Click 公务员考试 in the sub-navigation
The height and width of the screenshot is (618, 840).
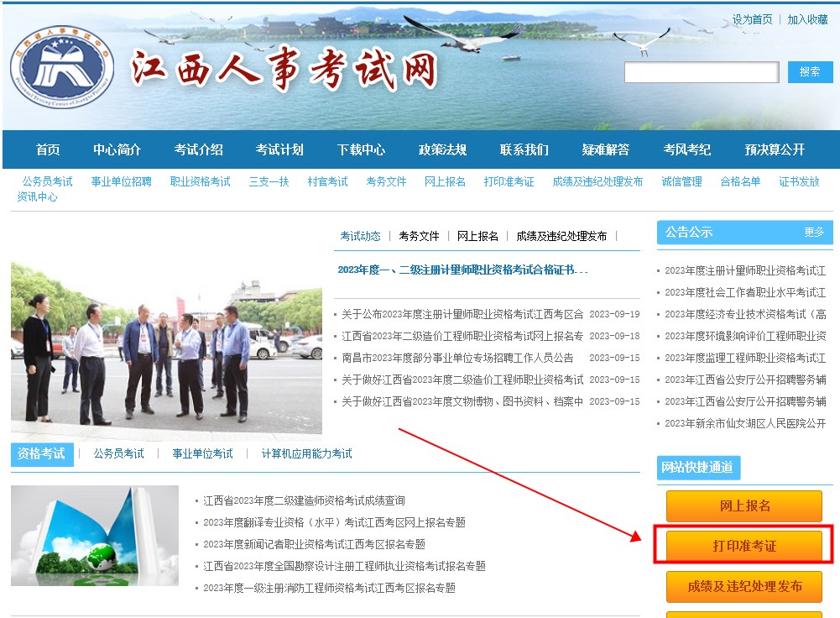(x=47, y=181)
